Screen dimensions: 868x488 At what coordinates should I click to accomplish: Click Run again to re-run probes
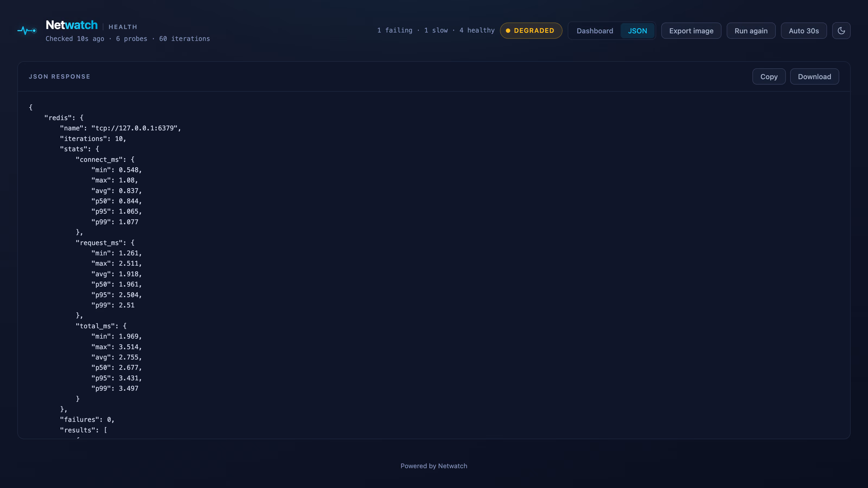pos(751,31)
